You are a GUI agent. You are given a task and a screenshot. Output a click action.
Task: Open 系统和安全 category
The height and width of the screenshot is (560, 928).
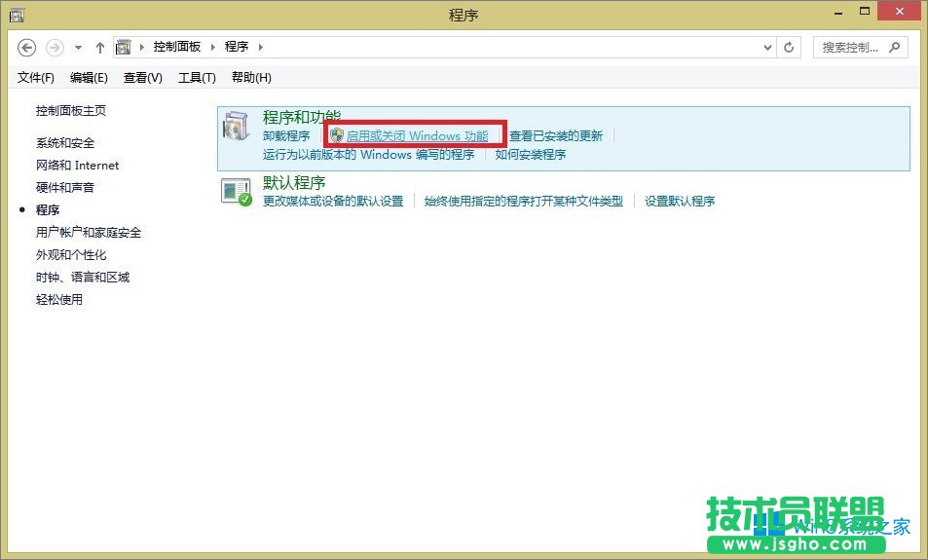[65, 143]
